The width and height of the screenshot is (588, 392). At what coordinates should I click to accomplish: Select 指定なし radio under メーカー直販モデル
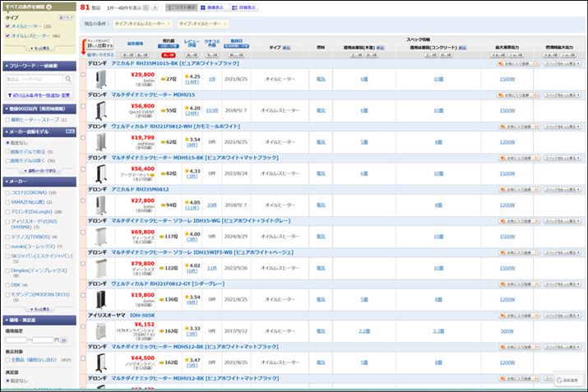point(7,142)
